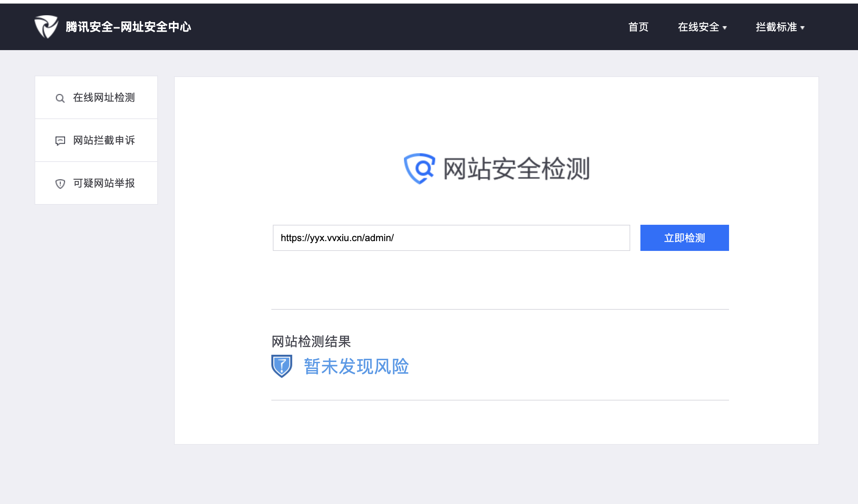
Task: Click the Tencent Security shield logo
Action: click(x=46, y=27)
